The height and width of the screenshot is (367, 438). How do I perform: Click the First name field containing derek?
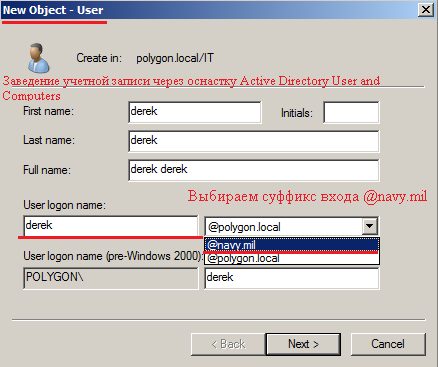(x=195, y=112)
